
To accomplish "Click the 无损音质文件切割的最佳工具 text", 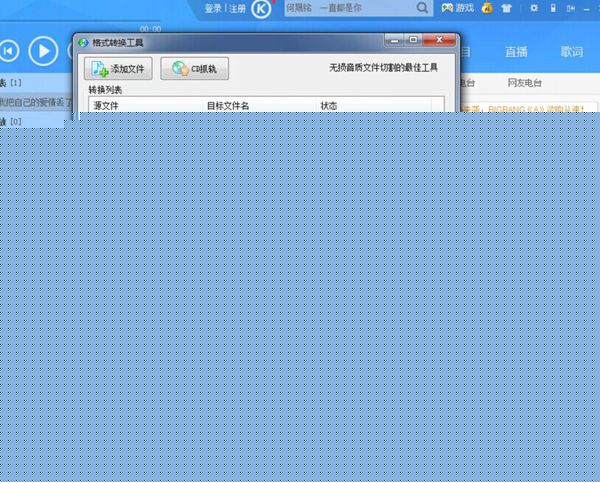I will tap(383, 68).
